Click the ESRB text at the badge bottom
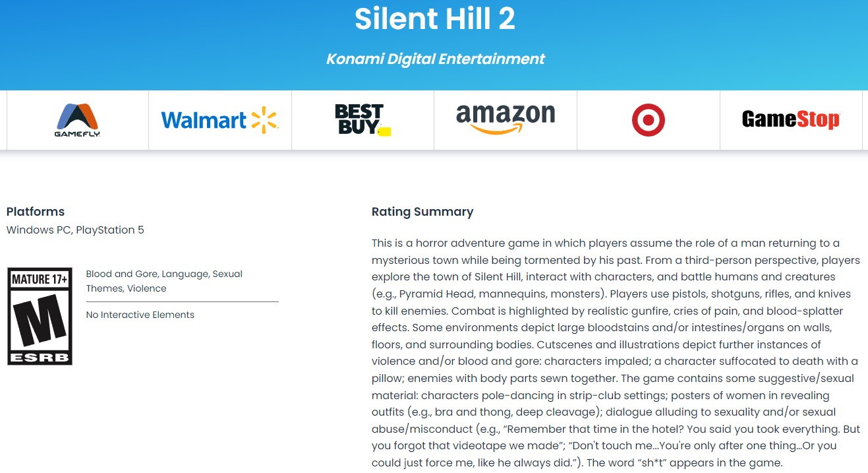 [40, 356]
